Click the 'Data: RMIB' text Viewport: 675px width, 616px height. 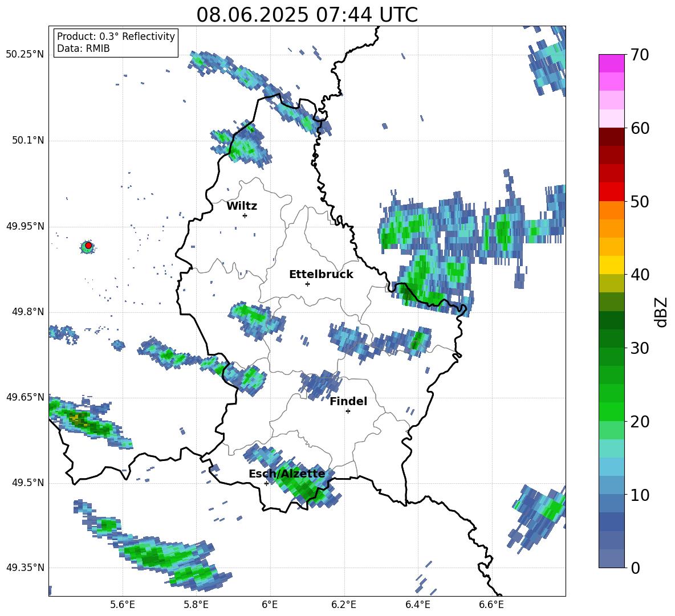[x=83, y=48]
